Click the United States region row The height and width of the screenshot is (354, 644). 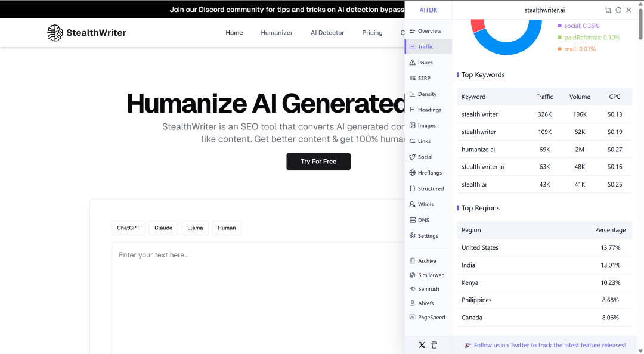544,247
